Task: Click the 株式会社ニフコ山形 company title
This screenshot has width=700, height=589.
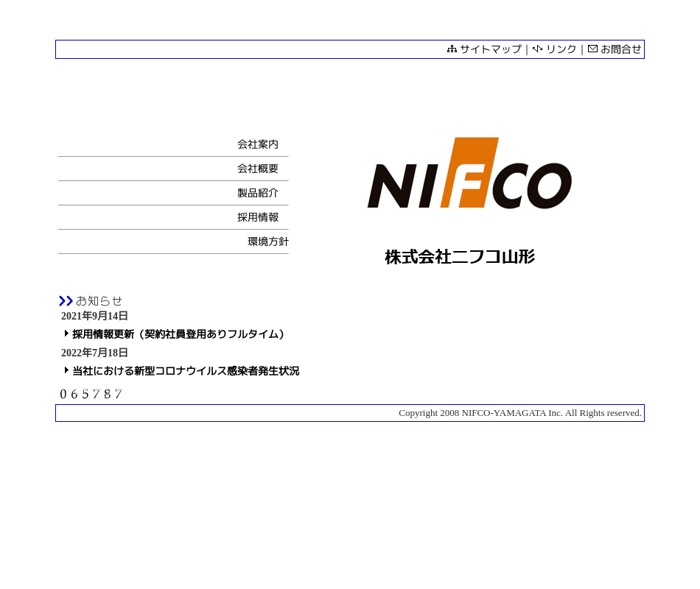Action: click(460, 257)
